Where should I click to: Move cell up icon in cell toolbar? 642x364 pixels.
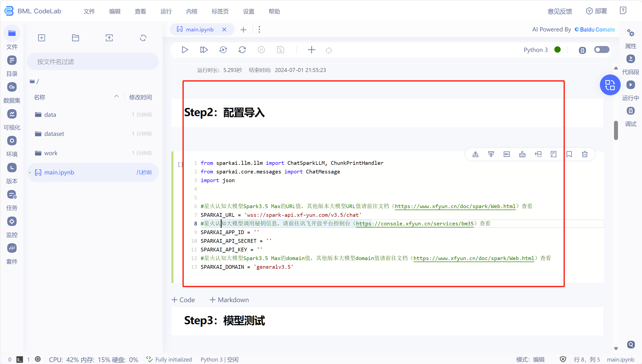pyautogui.click(x=538, y=154)
